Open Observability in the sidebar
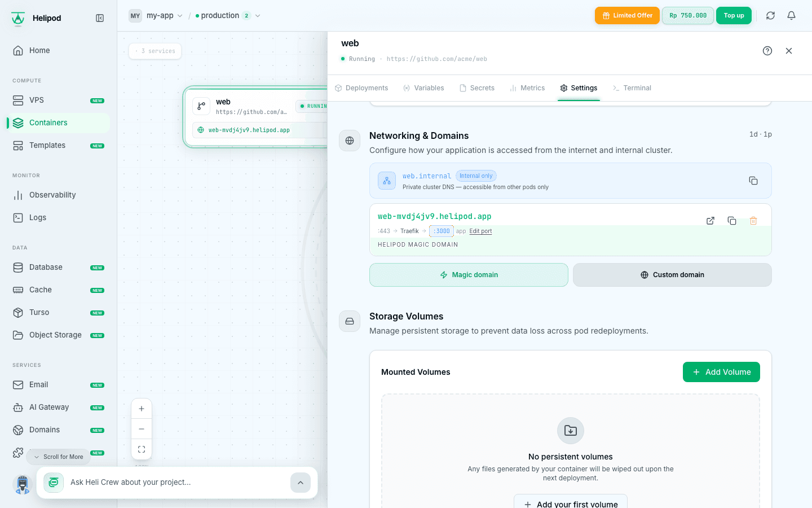This screenshot has height=508, width=812. (x=58, y=195)
